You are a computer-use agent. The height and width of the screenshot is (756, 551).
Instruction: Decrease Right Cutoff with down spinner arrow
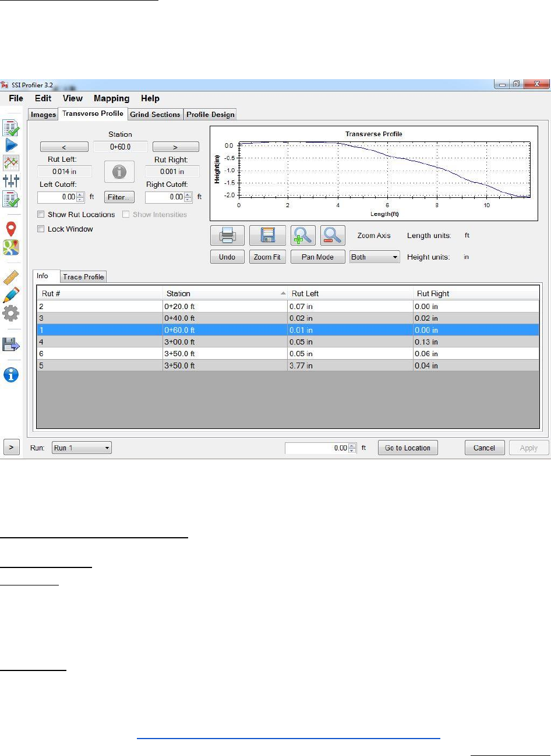tap(188, 200)
